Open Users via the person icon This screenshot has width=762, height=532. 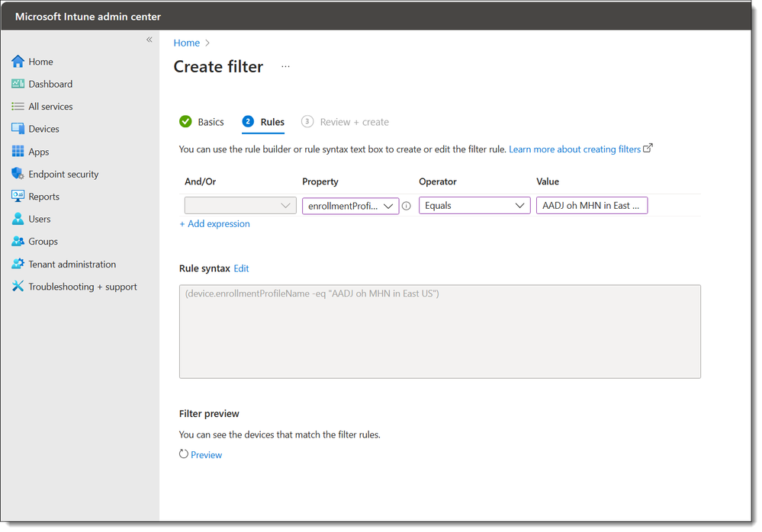18,219
